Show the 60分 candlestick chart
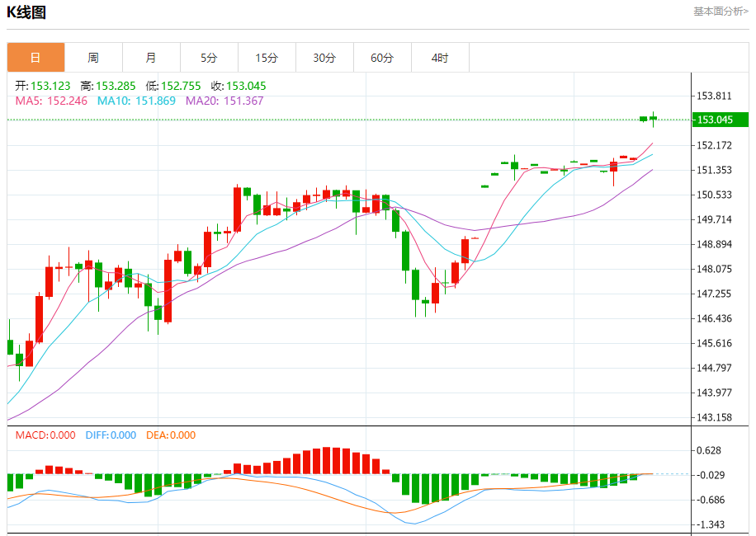 (x=382, y=58)
